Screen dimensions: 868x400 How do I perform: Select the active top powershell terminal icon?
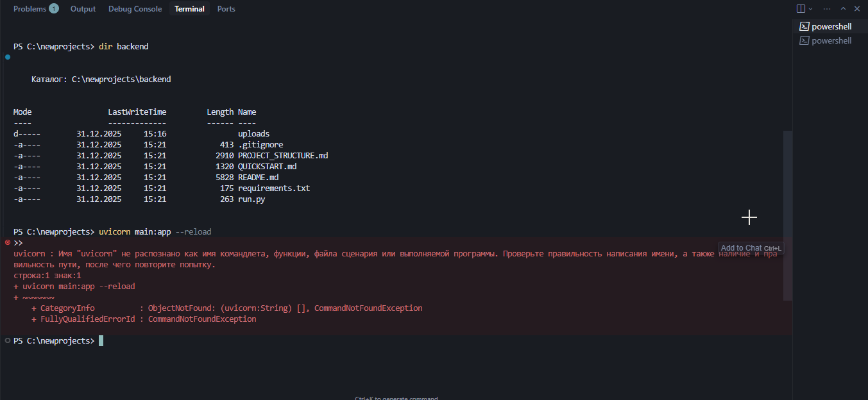click(804, 26)
